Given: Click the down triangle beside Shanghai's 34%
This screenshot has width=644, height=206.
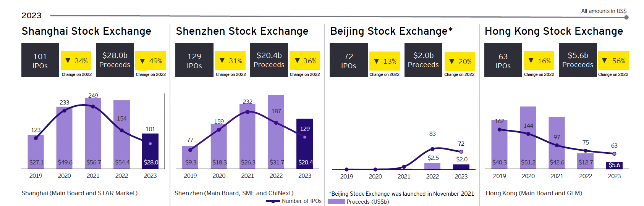Looking at the screenshot, I should tap(68, 60).
